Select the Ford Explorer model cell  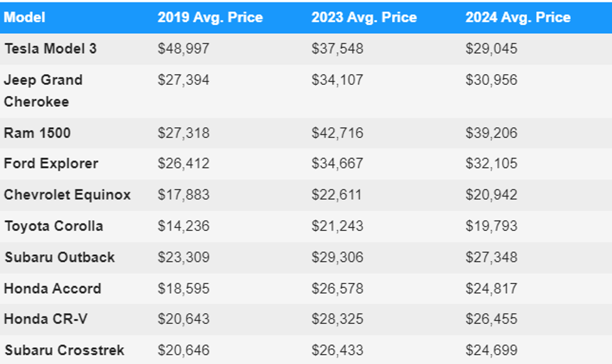coord(51,164)
